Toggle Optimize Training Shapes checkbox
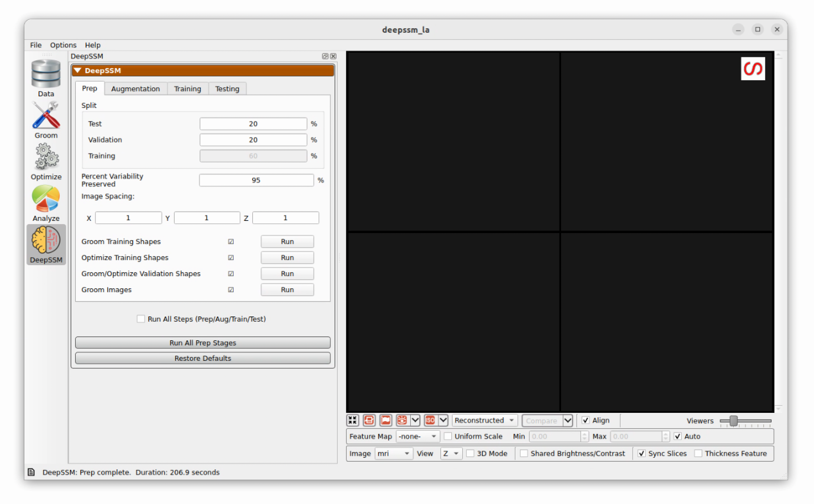 [x=231, y=258]
